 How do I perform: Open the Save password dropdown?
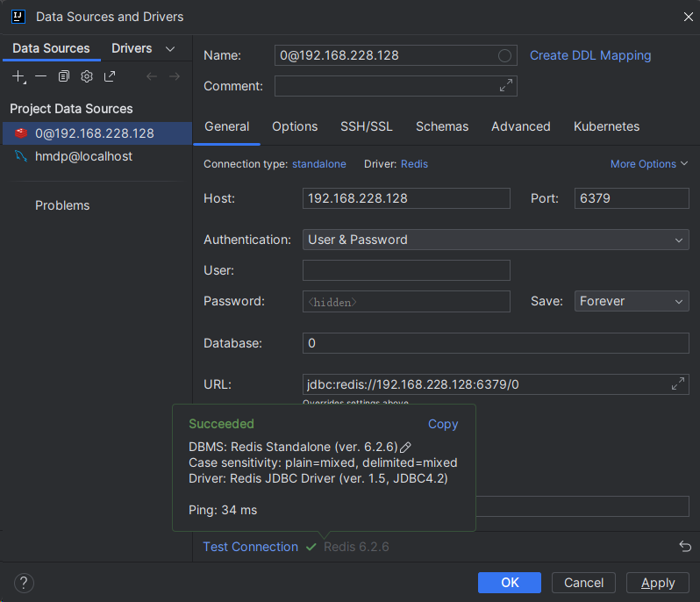coord(632,302)
